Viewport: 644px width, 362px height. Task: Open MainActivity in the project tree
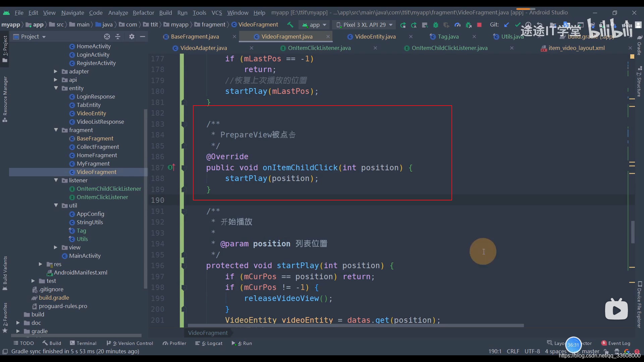pos(85,256)
